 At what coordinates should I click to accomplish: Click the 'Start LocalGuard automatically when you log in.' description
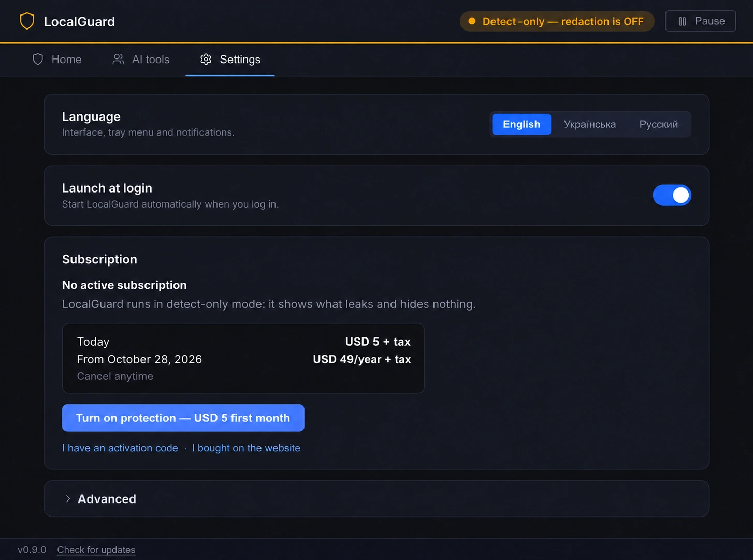click(170, 204)
